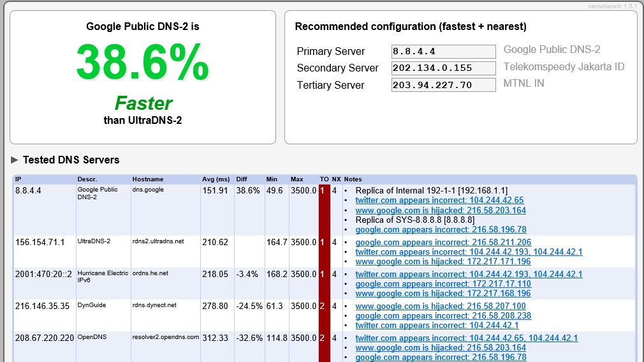
Task: Visit google.com appears incorrect: 216.58.208.238 link
Action: coord(443,316)
